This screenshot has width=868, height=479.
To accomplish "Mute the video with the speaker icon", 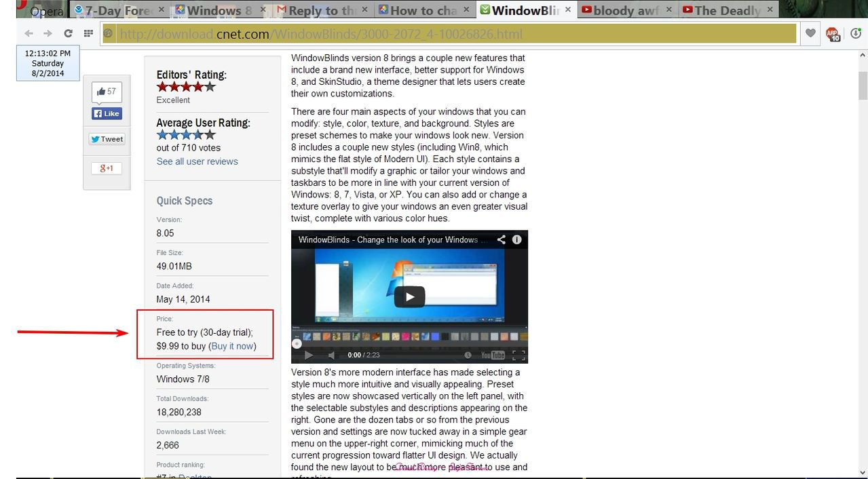I will coord(331,355).
